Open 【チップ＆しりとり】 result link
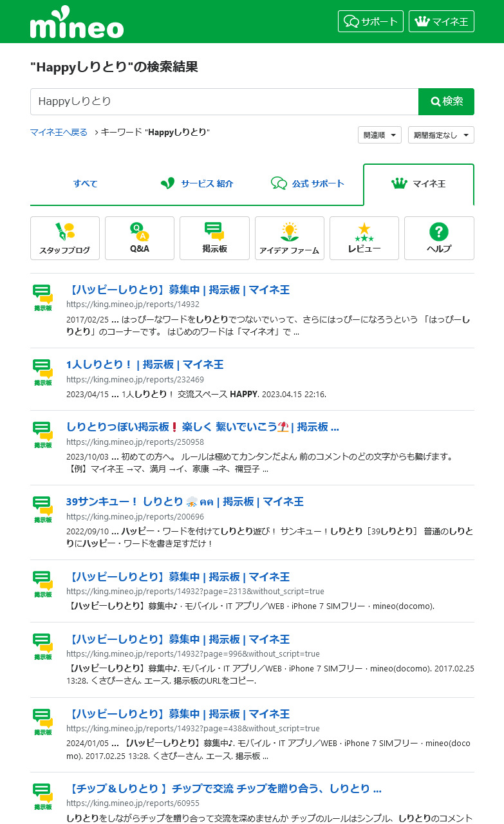This screenshot has width=504, height=824. (x=224, y=789)
